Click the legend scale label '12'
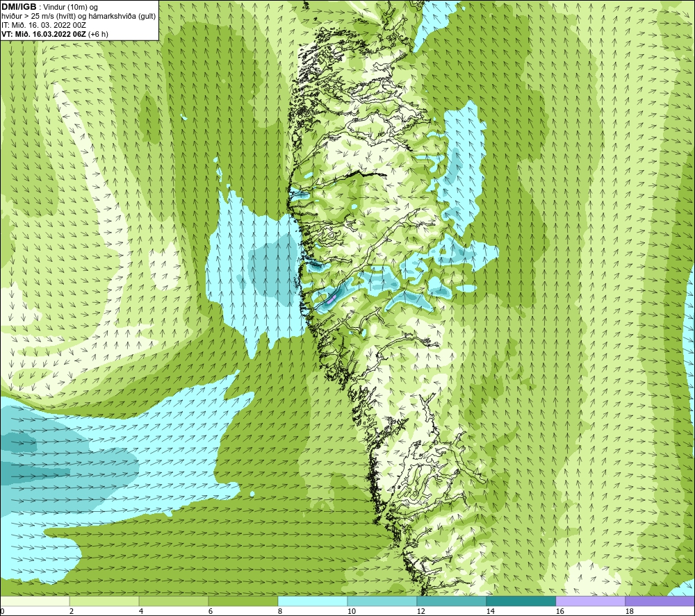This screenshot has height=616, width=695. click(420, 611)
